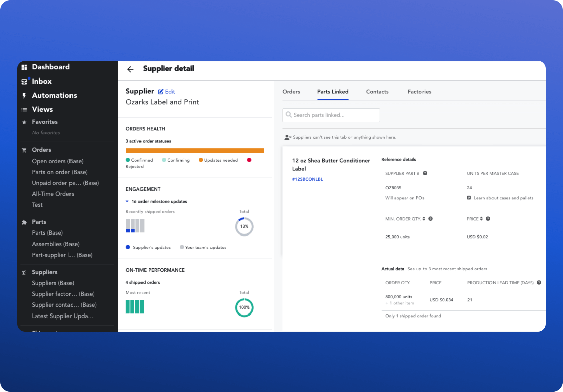Click the Search parts linked field

click(x=331, y=115)
